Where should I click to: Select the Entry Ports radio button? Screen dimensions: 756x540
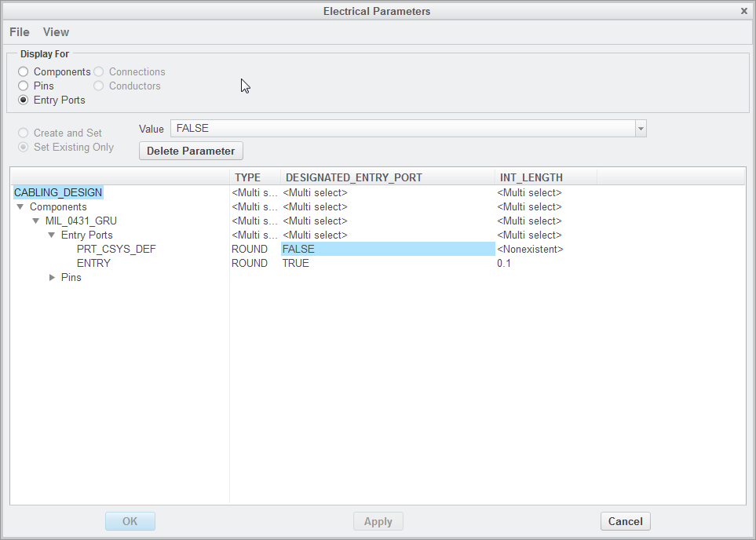click(x=23, y=100)
